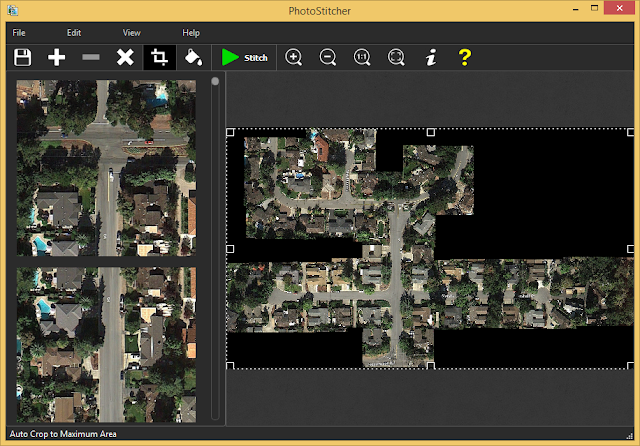Set zoom to 1:1 actual size

[x=362, y=58]
